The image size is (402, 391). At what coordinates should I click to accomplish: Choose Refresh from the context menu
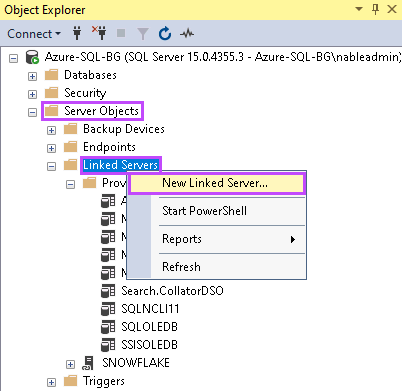click(x=217, y=267)
